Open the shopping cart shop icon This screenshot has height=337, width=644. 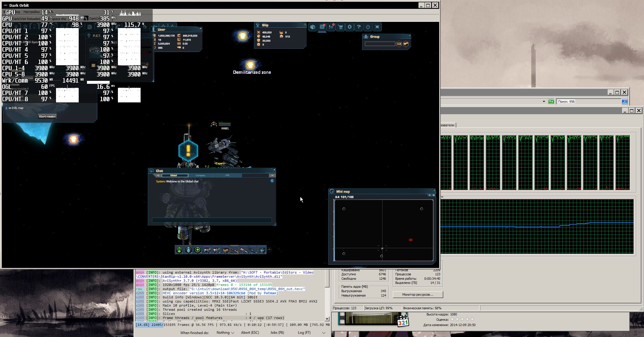click(x=340, y=27)
